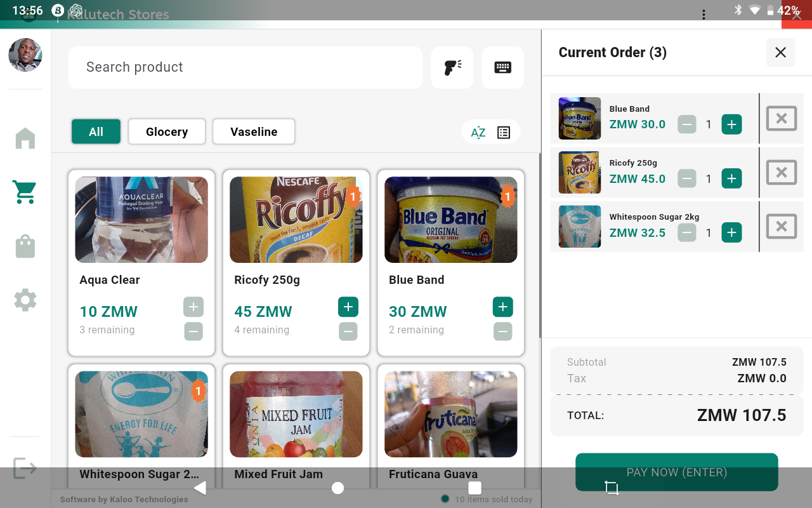Add another Blue Band from product card
This screenshot has width=812, height=508.
point(503,307)
